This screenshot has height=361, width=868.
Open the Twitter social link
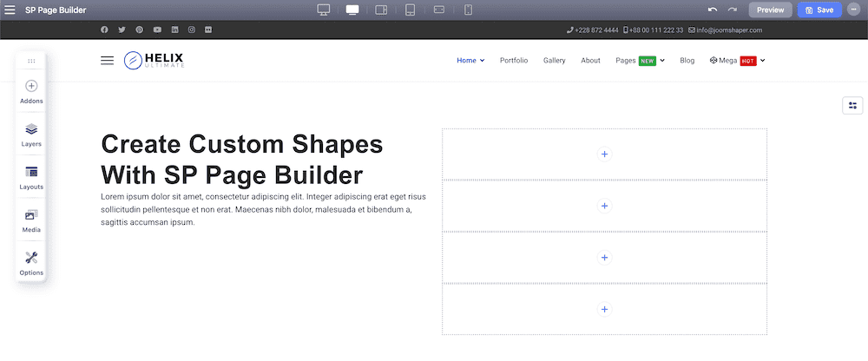coord(122,30)
